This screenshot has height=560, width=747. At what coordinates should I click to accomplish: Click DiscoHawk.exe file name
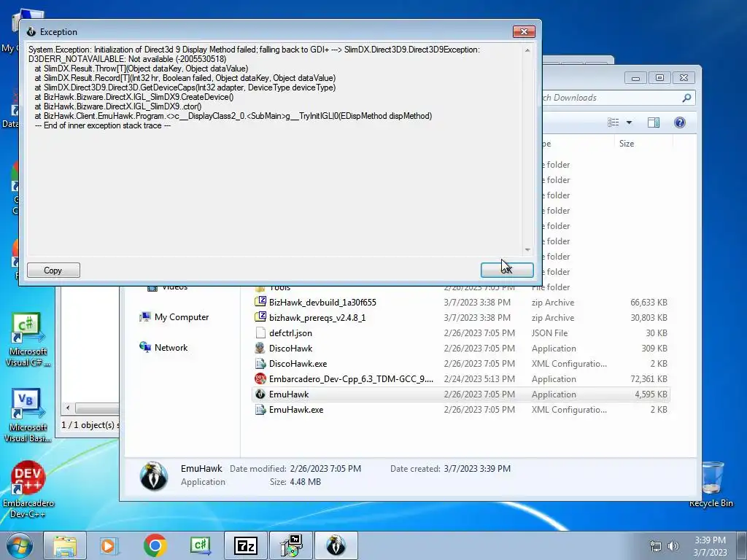[298, 364]
